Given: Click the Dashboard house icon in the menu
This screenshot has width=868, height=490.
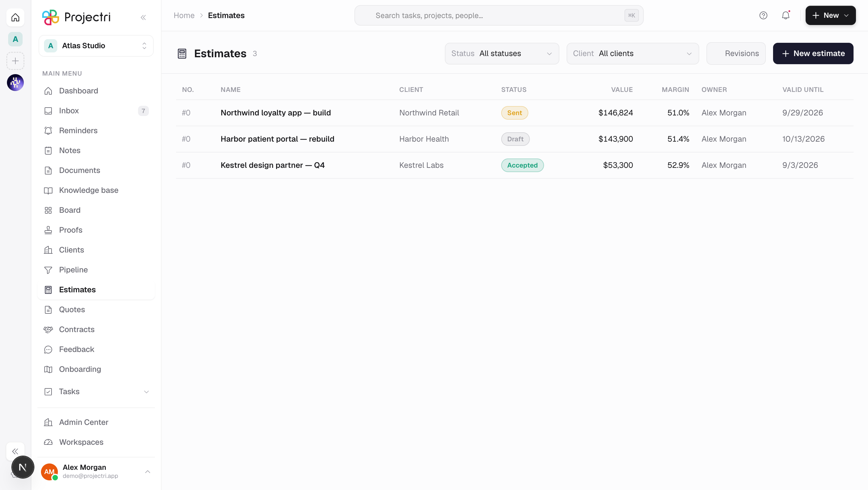Looking at the screenshot, I should (48, 91).
